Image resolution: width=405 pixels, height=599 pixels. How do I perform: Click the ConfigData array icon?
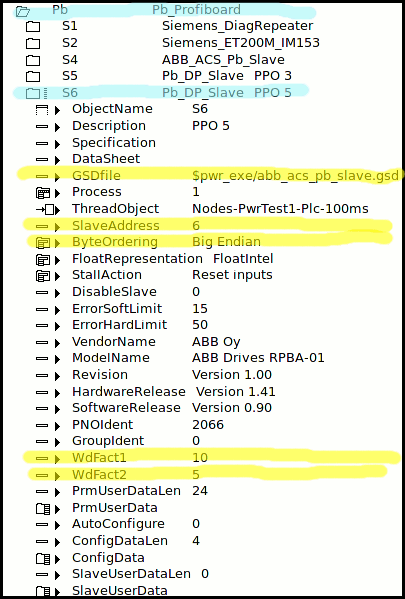click(42, 559)
